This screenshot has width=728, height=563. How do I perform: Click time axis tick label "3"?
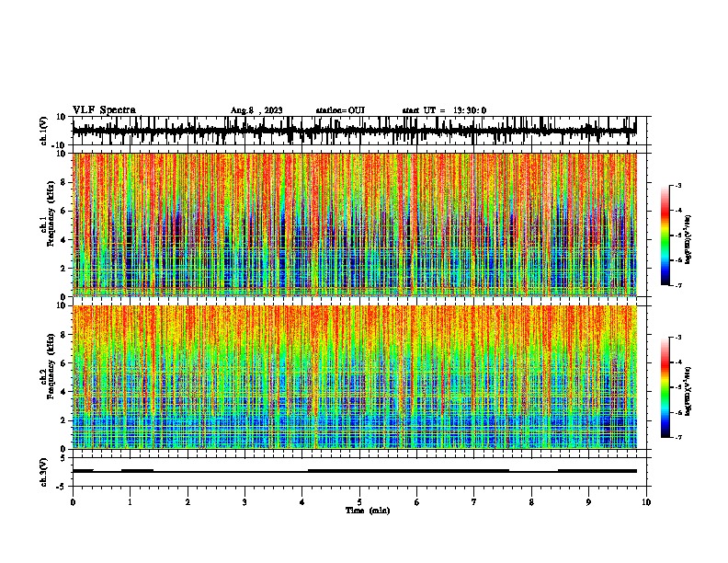[245, 502]
